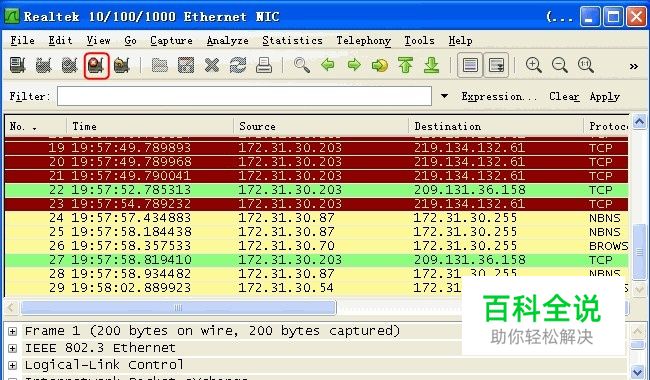Open the filter Expression dialog
Image resolution: width=650 pixels, height=380 pixels.
click(x=499, y=97)
